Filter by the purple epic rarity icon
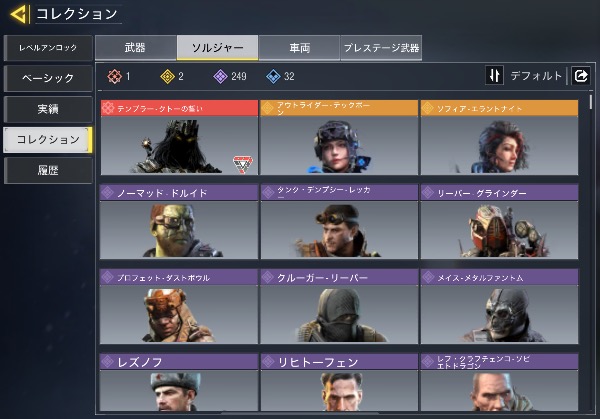 tap(220, 77)
